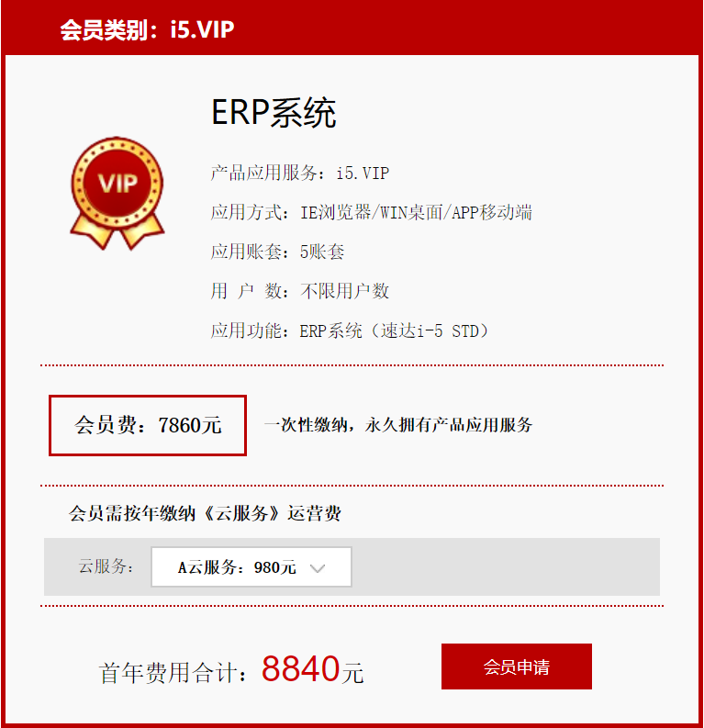The height and width of the screenshot is (728, 704).
Task: Click the dropdown chevron arrow in 云服务 selector
Action: pos(318,568)
